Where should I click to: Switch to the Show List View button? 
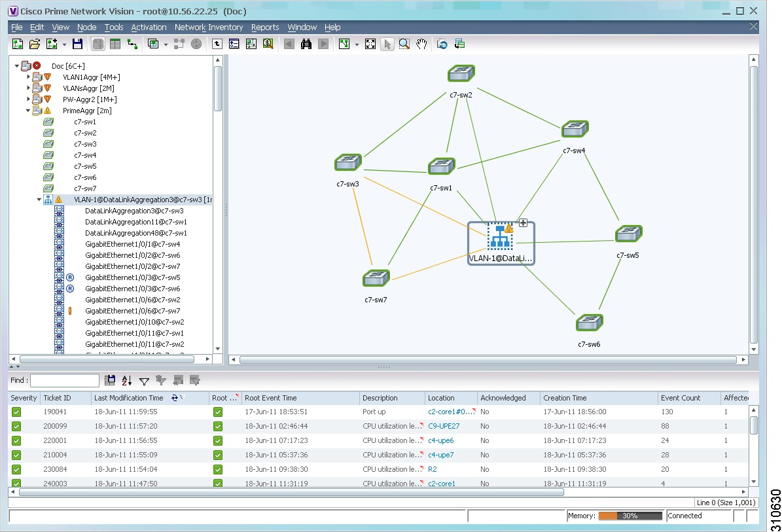pyautogui.click(x=115, y=44)
